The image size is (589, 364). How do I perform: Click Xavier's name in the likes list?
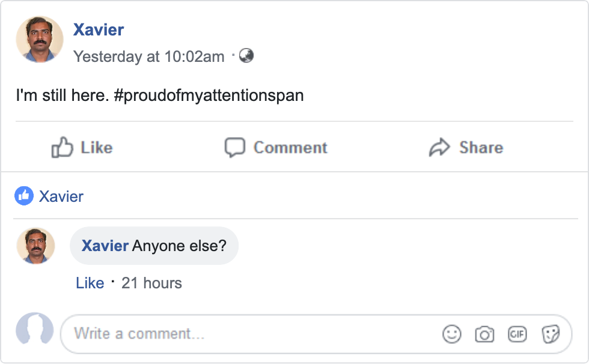(x=61, y=196)
